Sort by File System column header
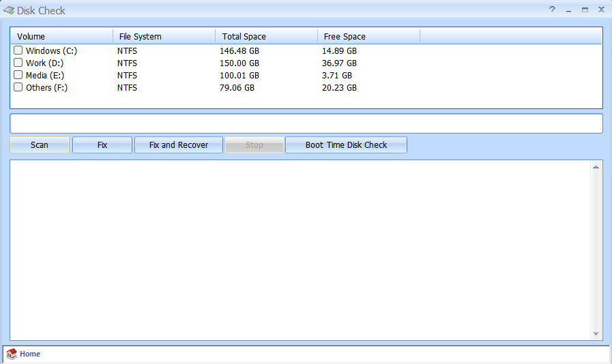Viewport: 612px width, 364px height. coord(164,36)
